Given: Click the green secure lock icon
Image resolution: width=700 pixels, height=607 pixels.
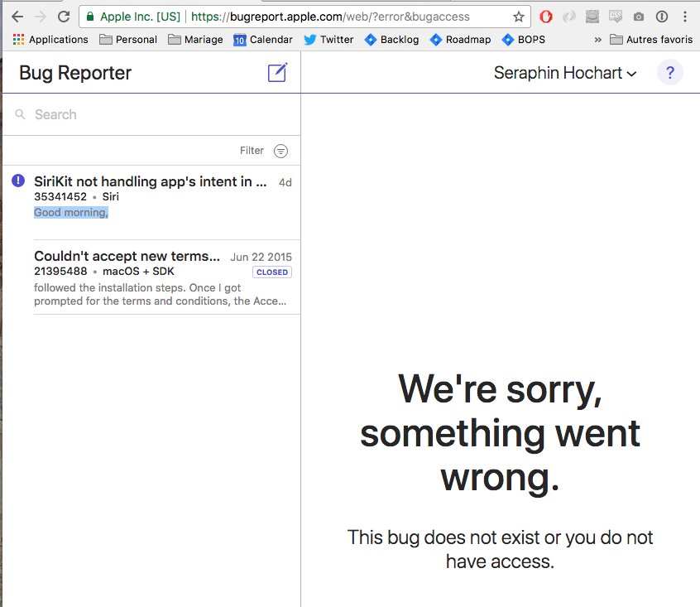Looking at the screenshot, I should coord(89,17).
